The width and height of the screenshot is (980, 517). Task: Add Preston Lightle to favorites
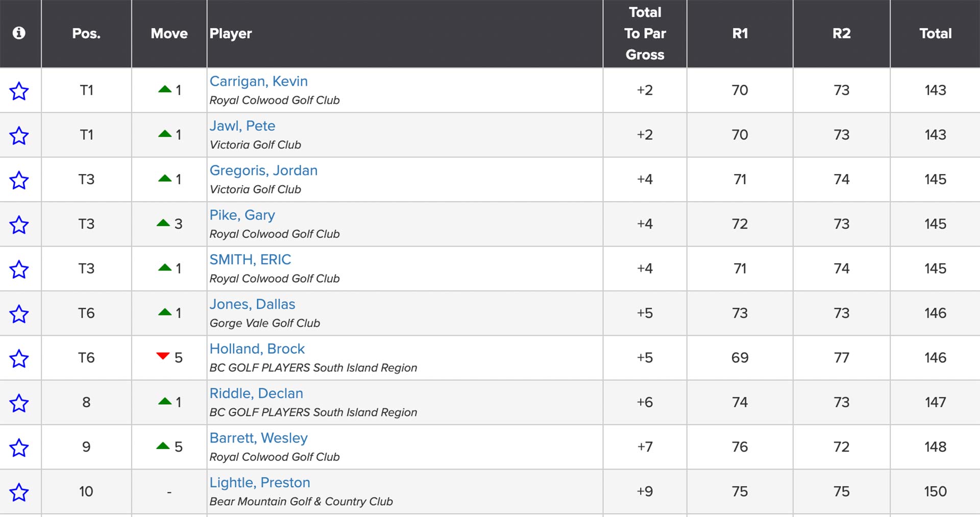click(19, 493)
